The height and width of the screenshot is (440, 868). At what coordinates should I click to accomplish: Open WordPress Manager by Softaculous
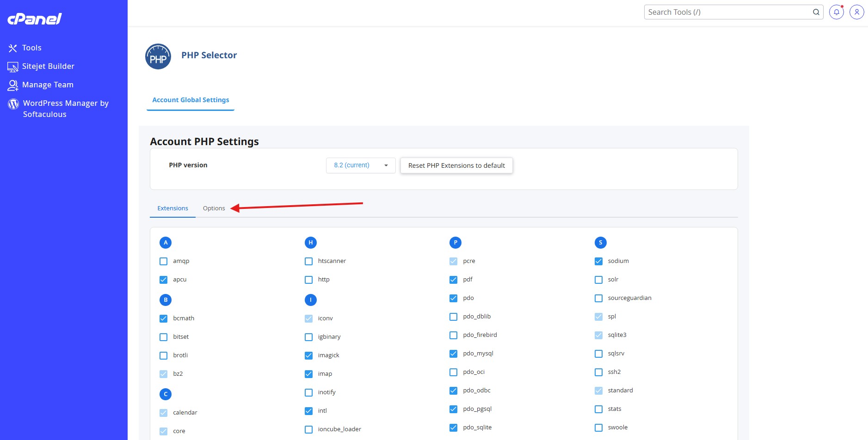(x=58, y=109)
